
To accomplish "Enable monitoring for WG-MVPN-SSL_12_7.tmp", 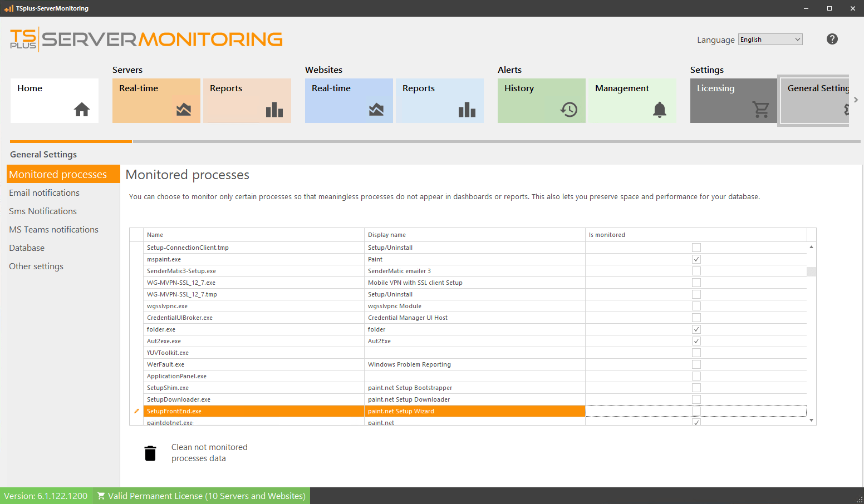I will click(696, 294).
